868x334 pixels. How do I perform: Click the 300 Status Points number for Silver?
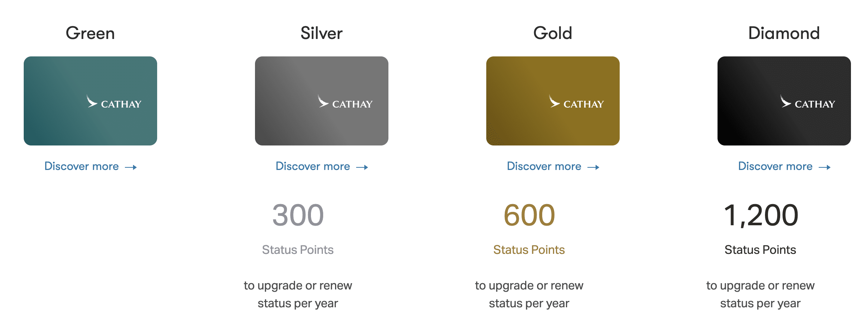[x=298, y=215]
